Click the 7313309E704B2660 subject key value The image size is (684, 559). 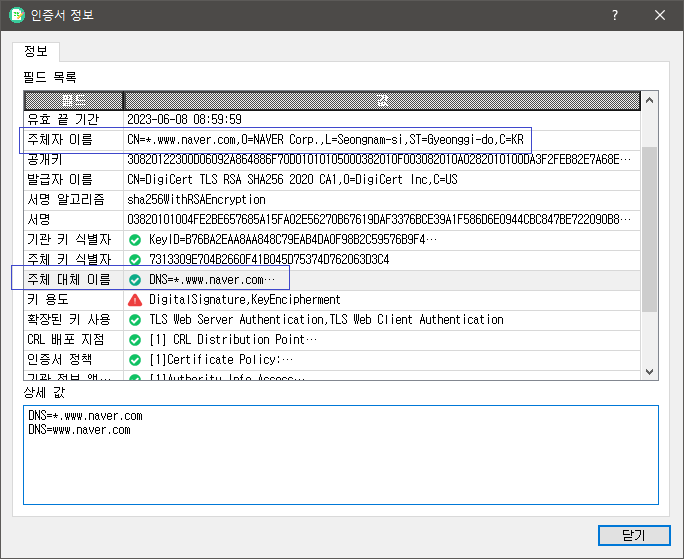coord(269,260)
